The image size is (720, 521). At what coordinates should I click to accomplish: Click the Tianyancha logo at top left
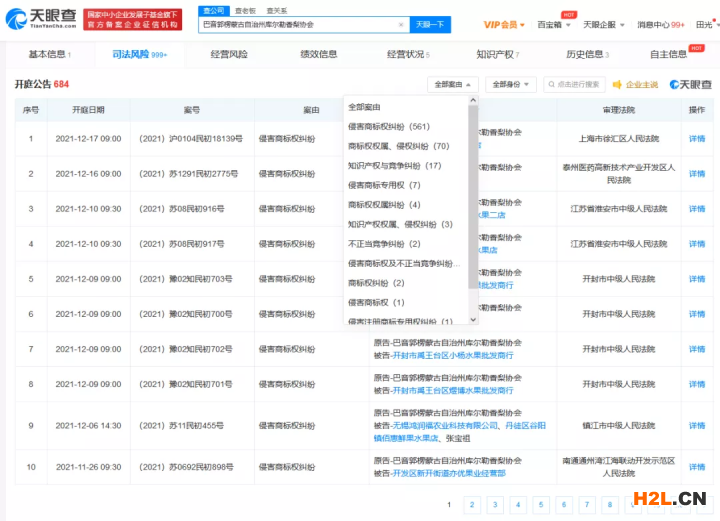click(x=41, y=18)
